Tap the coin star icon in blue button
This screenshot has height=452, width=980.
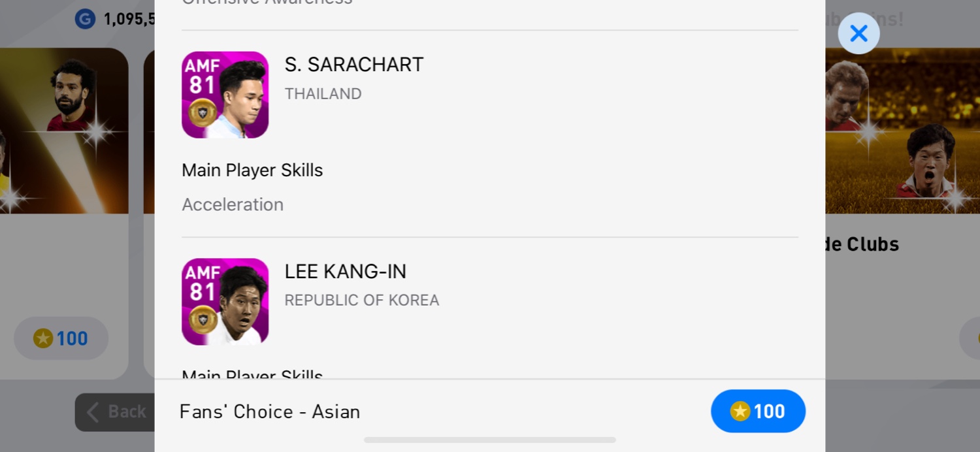click(x=740, y=411)
